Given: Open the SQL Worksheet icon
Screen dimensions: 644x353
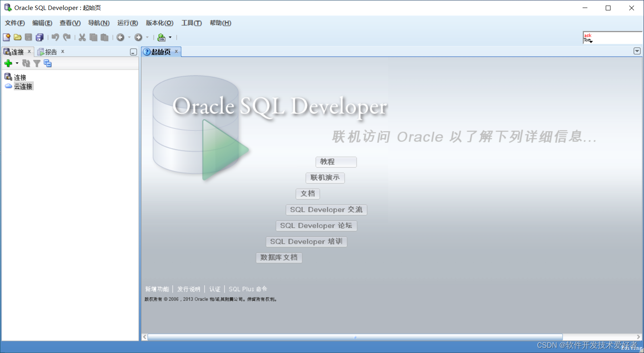Looking at the screenshot, I should point(161,37).
